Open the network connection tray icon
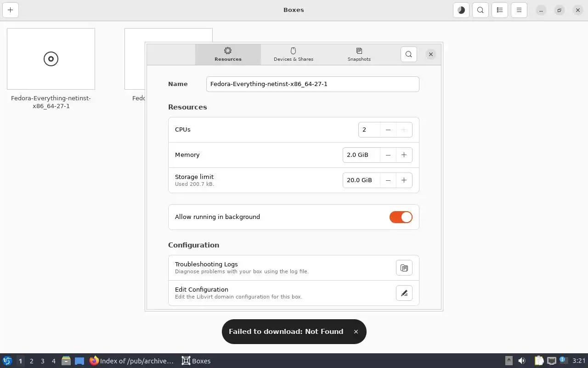The height and width of the screenshot is (368, 588). 552,361
